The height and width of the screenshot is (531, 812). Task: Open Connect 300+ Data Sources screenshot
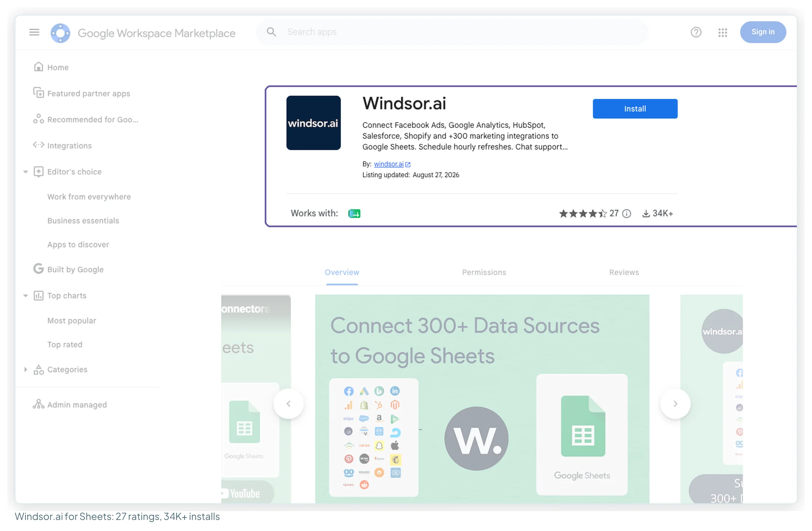482,399
